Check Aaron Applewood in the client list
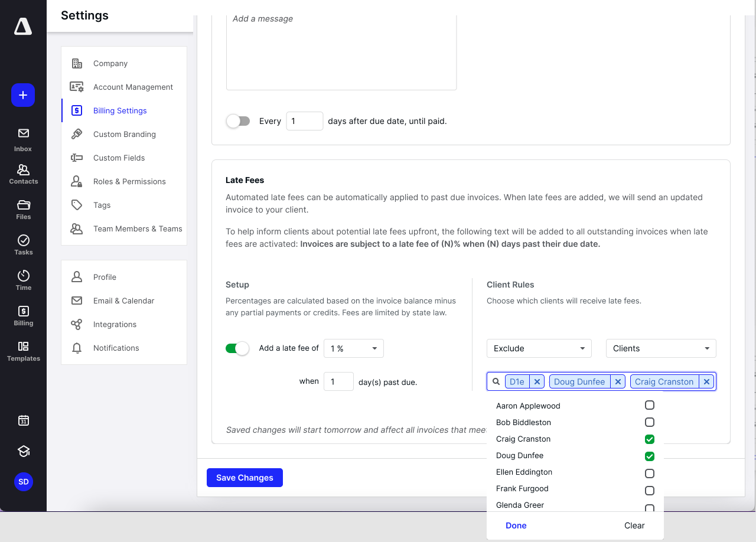756x542 pixels. (x=649, y=405)
